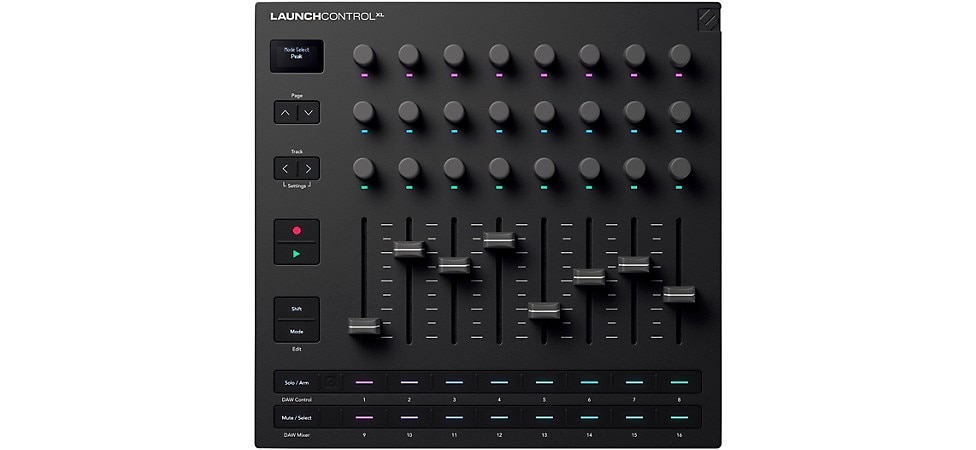Click the sixth knob in the pink-lit top row
This screenshot has height=450, width=976.
[589, 55]
